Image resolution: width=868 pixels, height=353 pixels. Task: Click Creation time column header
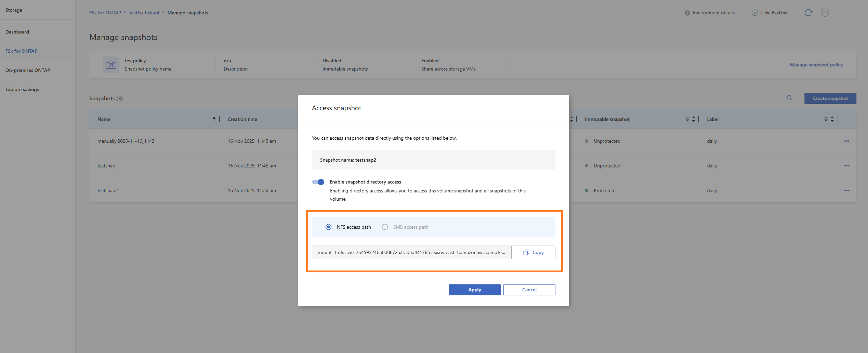(x=242, y=119)
